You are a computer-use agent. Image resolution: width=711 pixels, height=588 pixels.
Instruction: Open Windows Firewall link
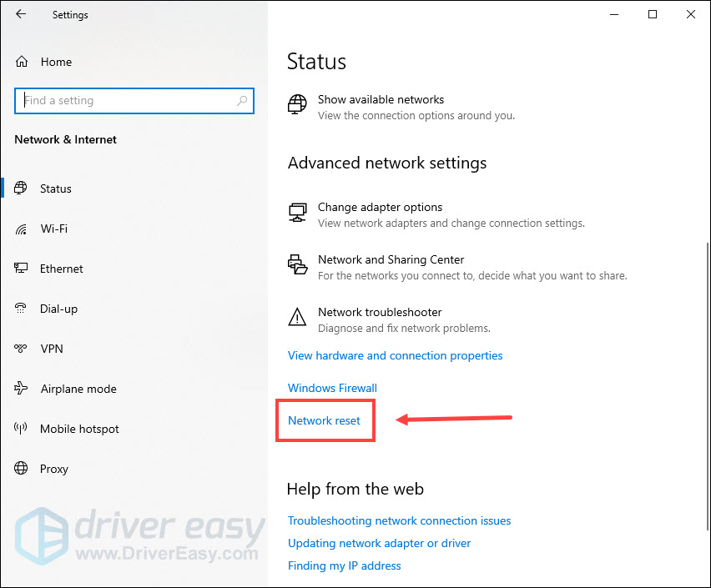click(332, 388)
